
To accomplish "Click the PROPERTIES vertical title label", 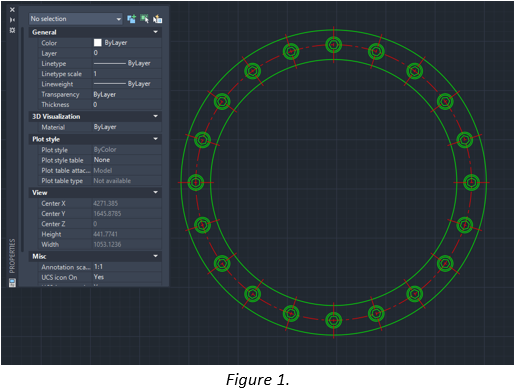I will [12, 256].
